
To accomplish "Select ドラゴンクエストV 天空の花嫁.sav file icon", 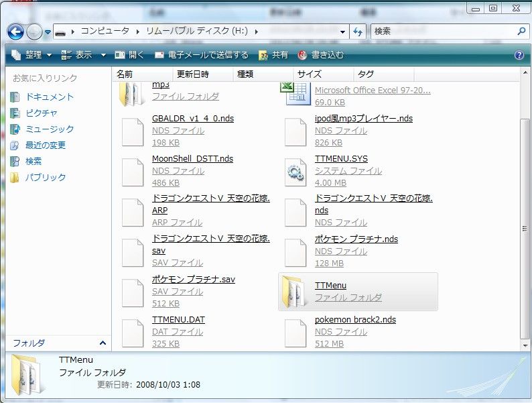I will (x=133, y=253).
